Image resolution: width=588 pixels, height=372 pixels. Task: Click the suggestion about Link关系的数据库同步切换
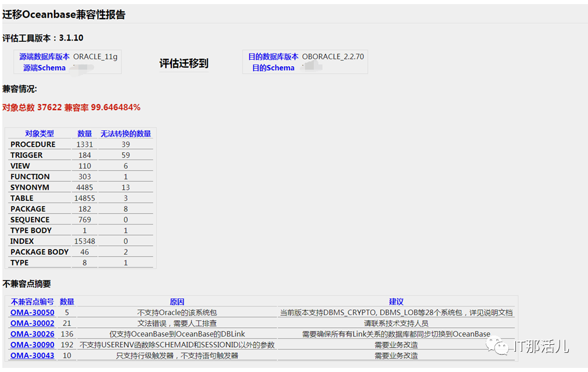396,334
